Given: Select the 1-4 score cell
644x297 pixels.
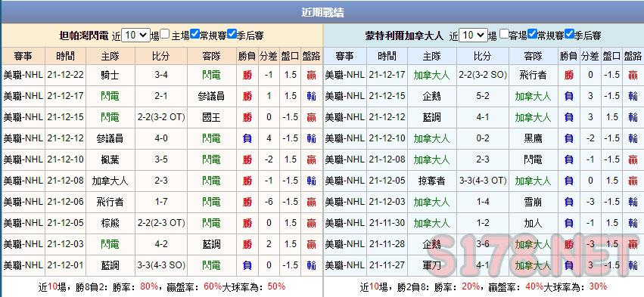Looking at the screenshot, I should 483,203.
